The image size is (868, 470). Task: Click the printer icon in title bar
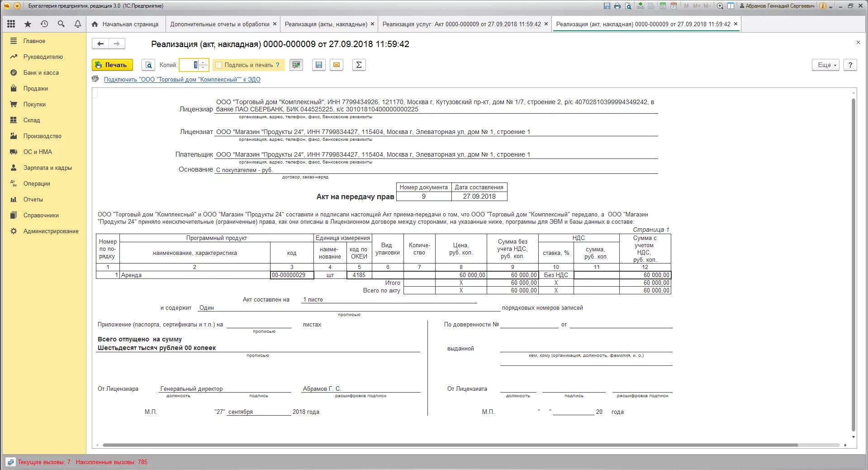tap(617, 6)
